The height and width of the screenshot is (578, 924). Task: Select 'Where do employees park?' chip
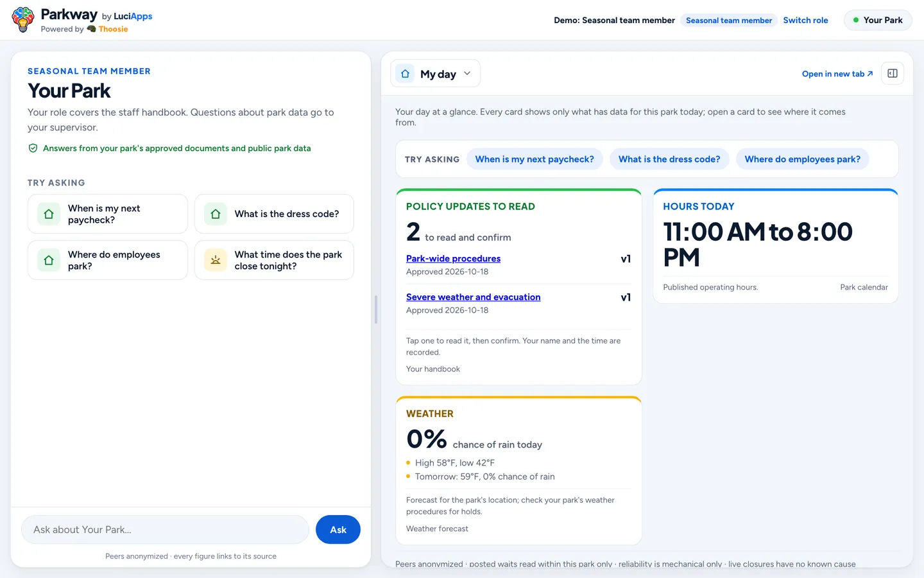click(803, 159)
